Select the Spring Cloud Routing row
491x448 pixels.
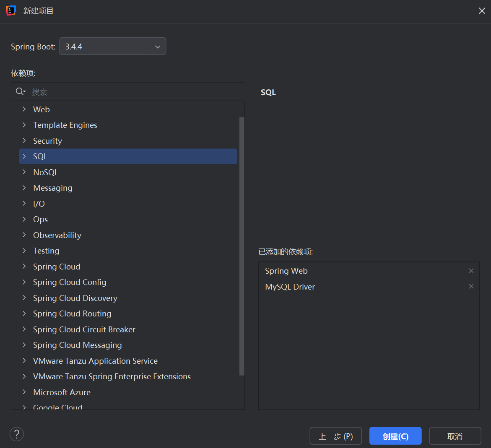[x=128, y=313]
